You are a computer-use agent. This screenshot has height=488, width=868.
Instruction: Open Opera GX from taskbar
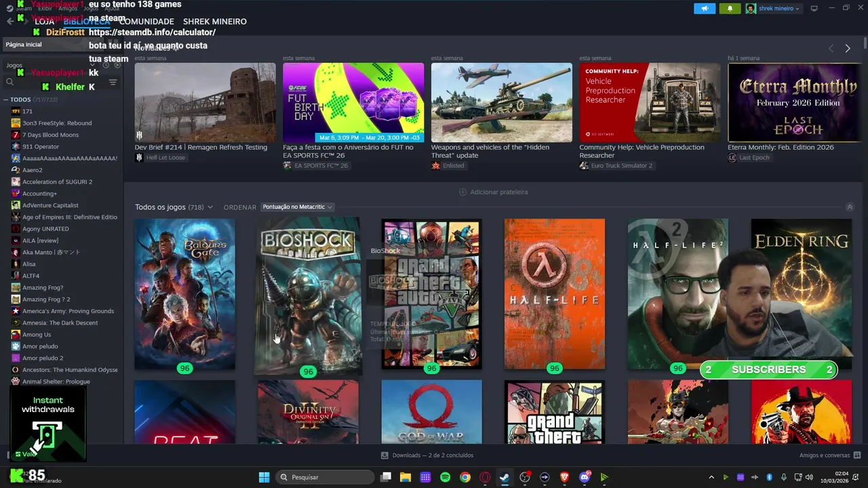click(x=485, y=477)
